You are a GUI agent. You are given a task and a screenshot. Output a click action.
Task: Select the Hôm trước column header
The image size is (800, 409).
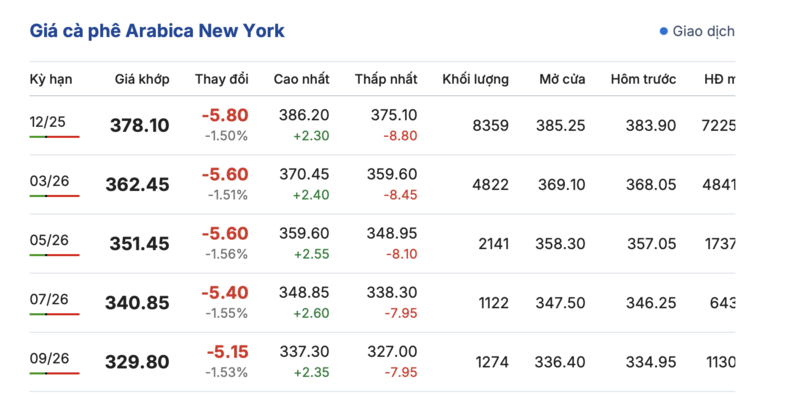644,79
